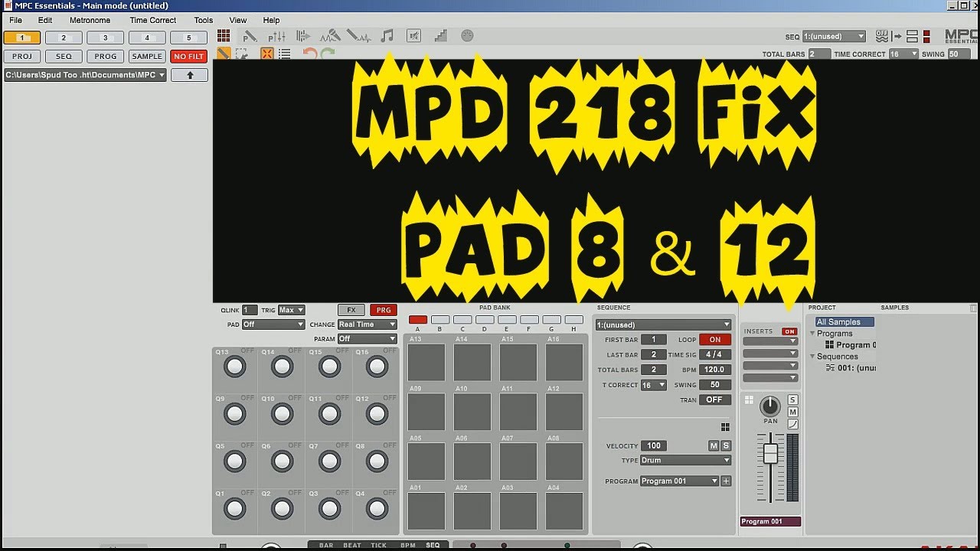Open the program mixer faders icon
This screenshot has width=980, height=551.
[x=276, y=36]
